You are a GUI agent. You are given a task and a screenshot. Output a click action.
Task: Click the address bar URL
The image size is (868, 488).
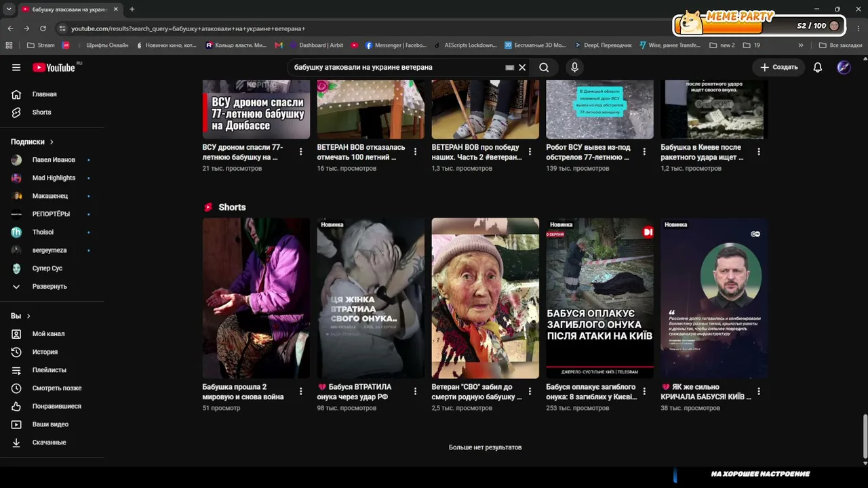coord(189,28)
